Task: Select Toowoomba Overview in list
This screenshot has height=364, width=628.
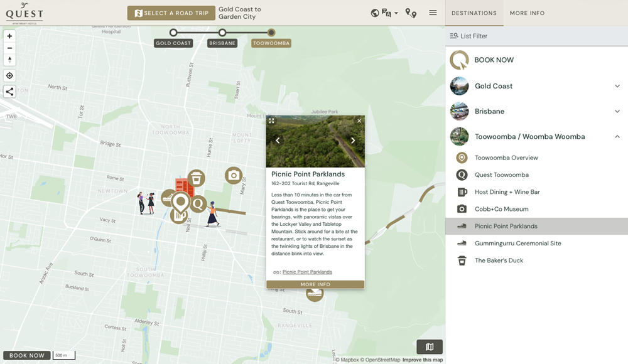Action: point(537,158)
